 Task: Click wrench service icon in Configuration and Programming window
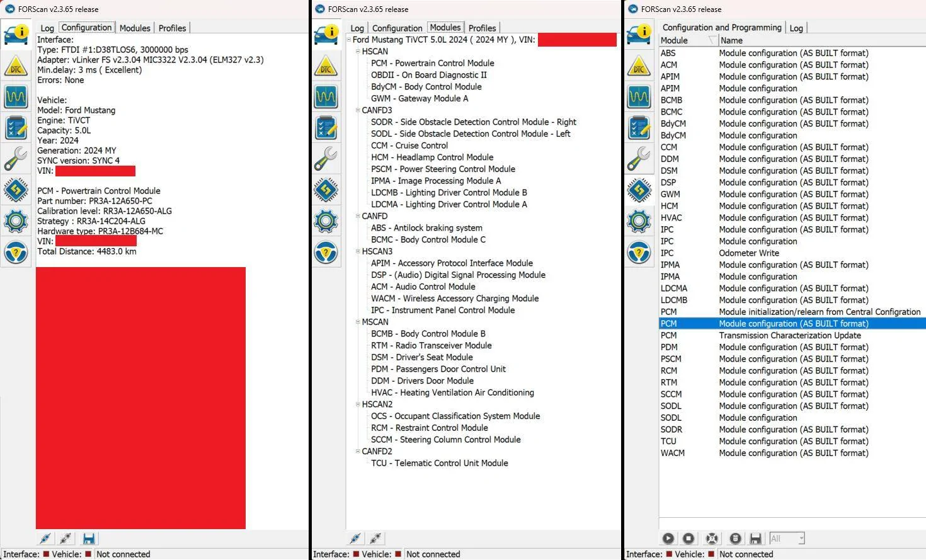(x=639, y=159)
